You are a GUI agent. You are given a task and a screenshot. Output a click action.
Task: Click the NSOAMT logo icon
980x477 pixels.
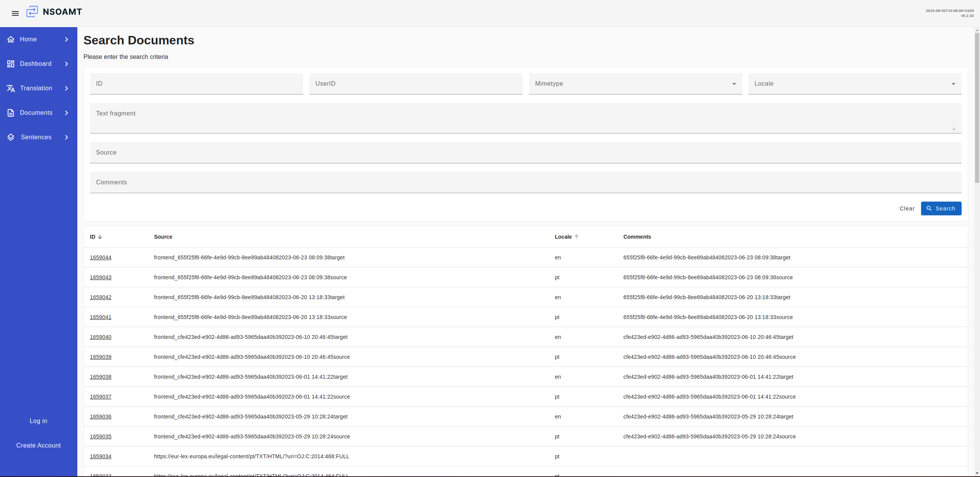[32, 12]
